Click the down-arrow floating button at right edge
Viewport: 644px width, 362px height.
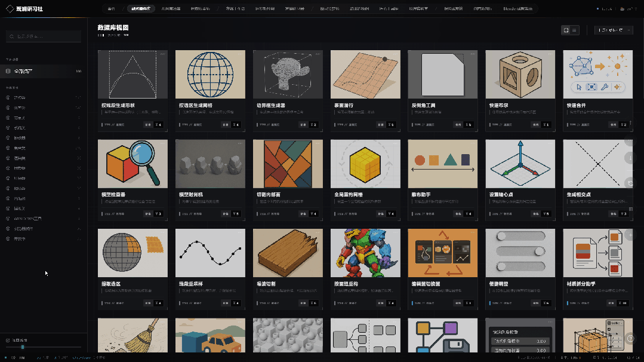(x=630, y=158)
